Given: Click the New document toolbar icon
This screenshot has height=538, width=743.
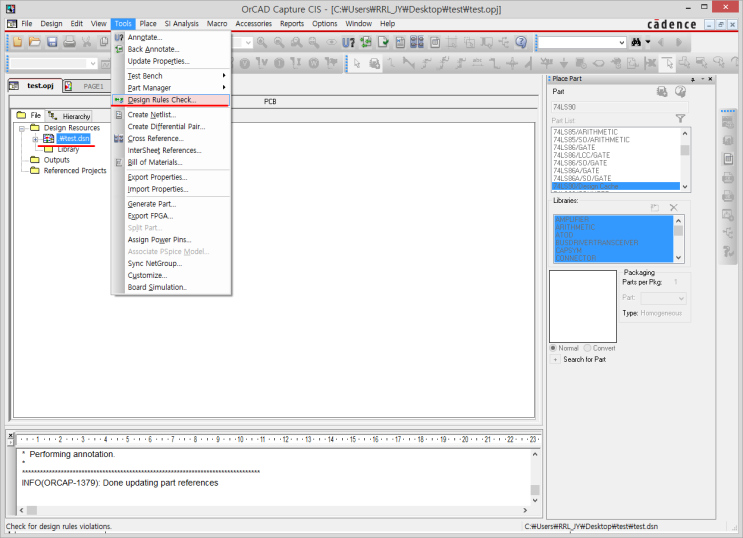Looking at the screenshot, I should (x=18, y=42).
